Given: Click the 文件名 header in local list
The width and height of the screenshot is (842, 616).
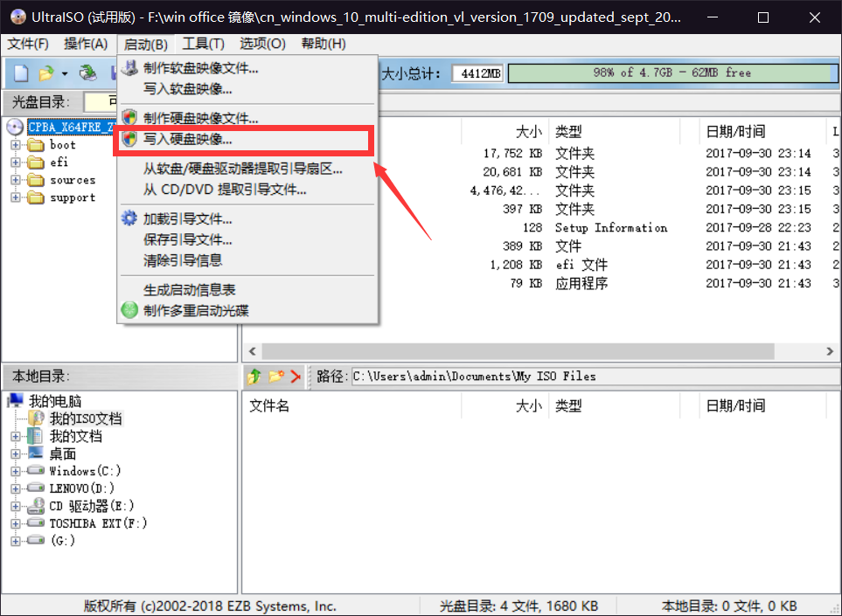Looking at the screenshot, I should 351,405.
